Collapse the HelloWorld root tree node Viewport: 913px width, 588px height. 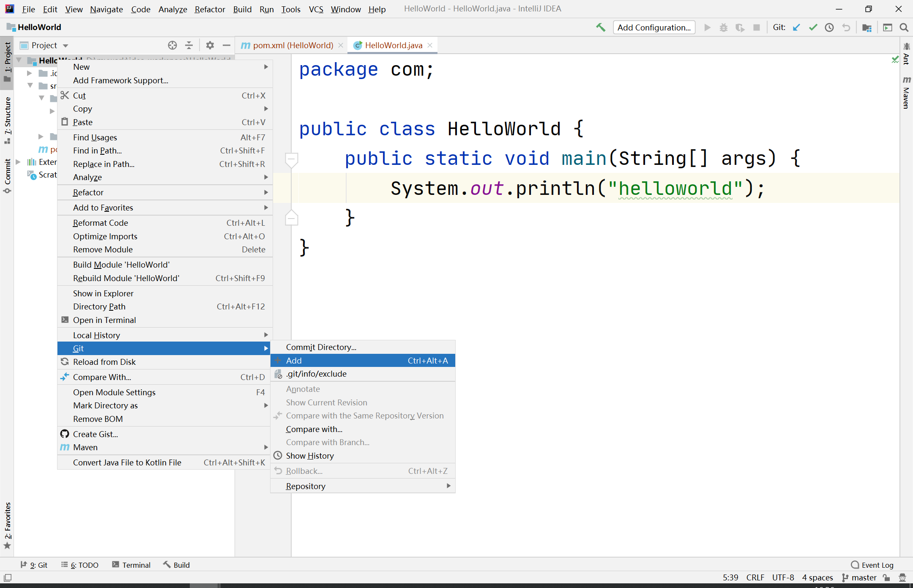tap(19, 60)
